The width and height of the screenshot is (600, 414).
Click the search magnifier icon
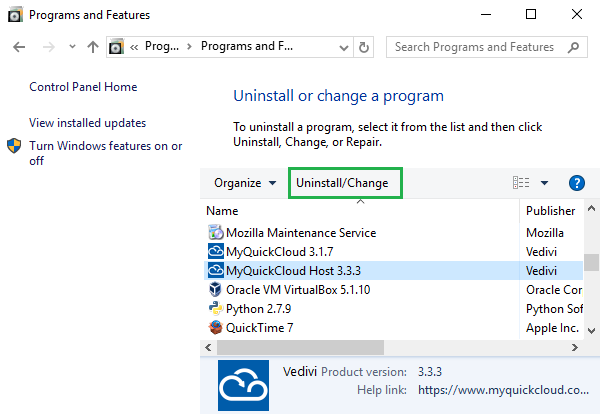(573, 47)
